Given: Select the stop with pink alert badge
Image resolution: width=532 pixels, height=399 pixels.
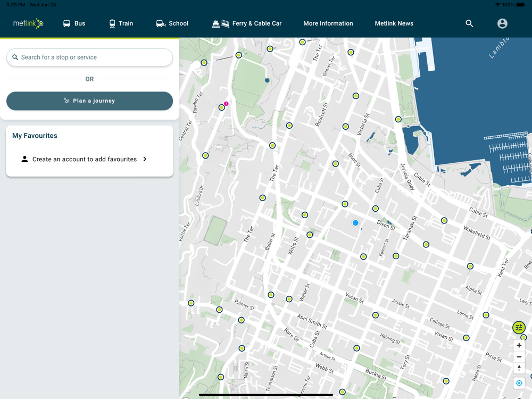Looking at the screenshot, I should [x=222, y=107].
